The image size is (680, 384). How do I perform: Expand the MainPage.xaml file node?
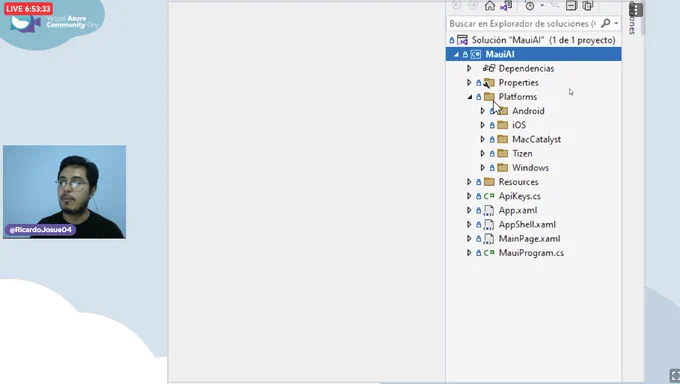(x=469, y=239)
